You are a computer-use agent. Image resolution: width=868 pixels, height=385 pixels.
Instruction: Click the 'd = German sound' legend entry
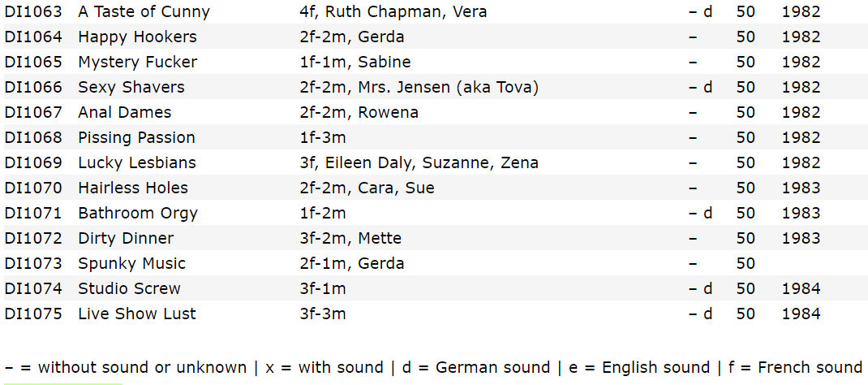point(476,367)
